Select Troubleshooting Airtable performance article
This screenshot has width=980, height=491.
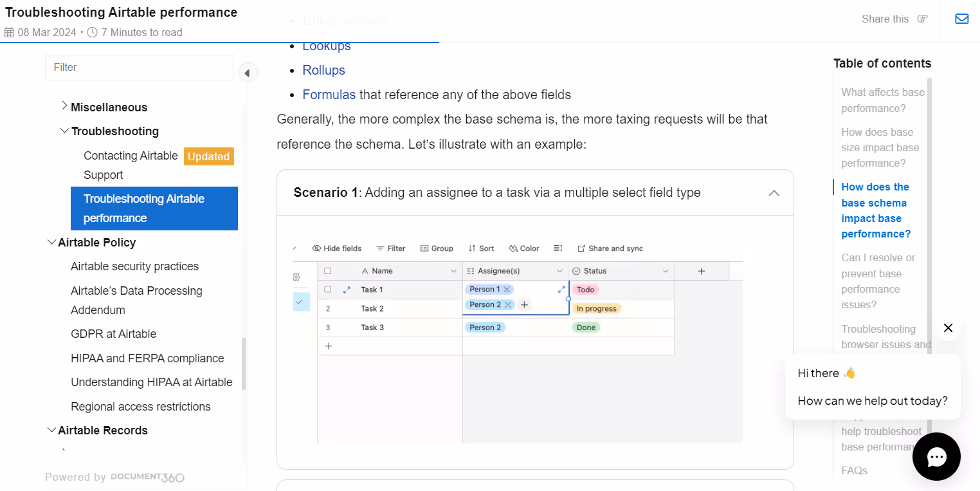154,208
